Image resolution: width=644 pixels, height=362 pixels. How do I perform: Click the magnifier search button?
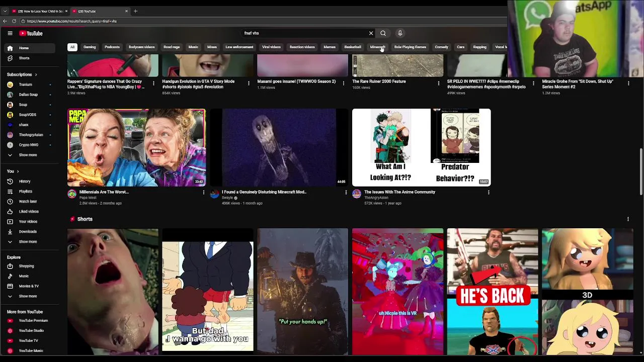[x=383, y=33]
